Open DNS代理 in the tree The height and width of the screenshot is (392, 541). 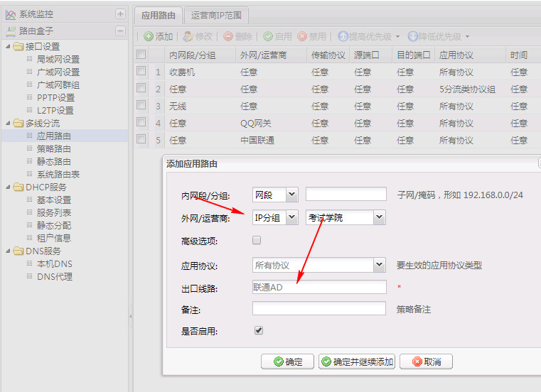click(55, 276)
